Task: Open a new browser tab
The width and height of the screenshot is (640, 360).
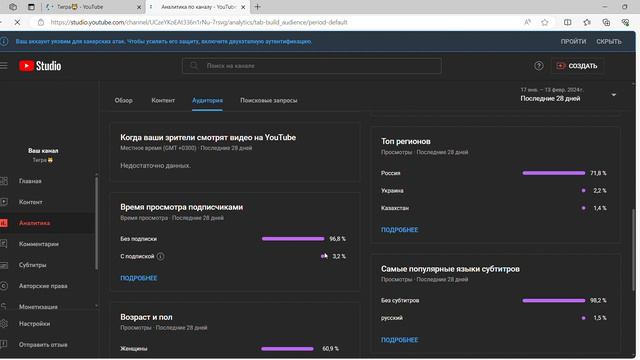Action: [x=258, y=7]
